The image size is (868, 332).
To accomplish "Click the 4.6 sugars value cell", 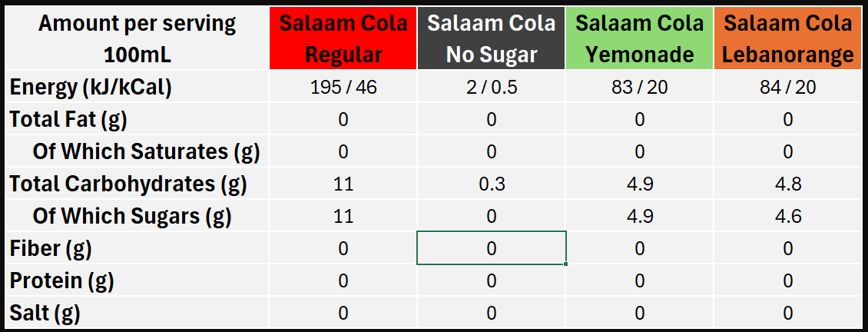I will (x=788, y=217).
